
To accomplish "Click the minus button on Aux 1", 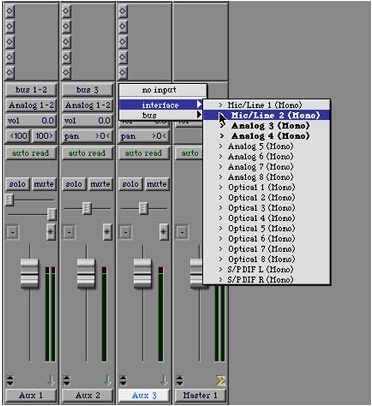I will click(x=12, y=232).
